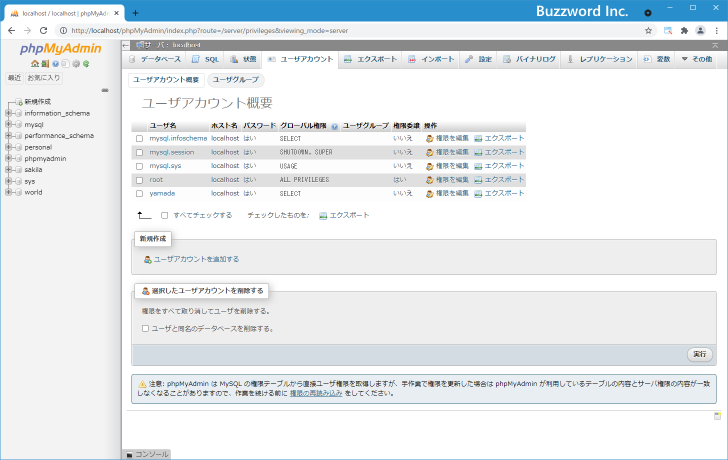Click export icon for mysql.infoschema row
Viewport: 728px width, 460px height.
pyautogui.click(x=478, y=138)
